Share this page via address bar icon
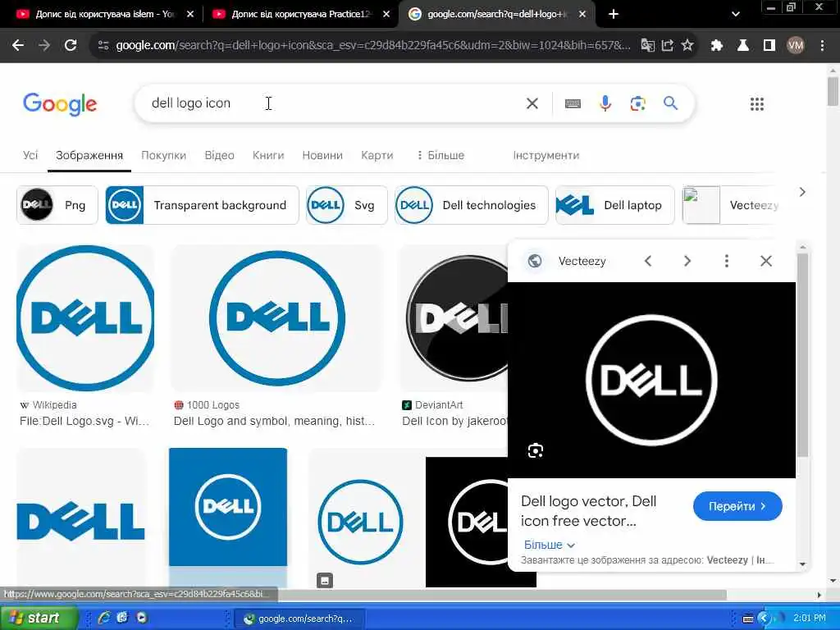 (x=668, y=46)
